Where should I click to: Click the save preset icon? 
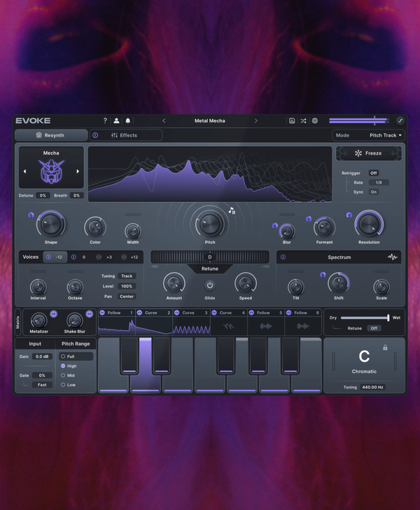(292, 121)
